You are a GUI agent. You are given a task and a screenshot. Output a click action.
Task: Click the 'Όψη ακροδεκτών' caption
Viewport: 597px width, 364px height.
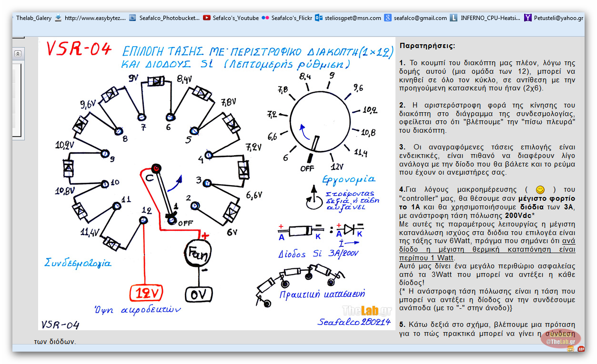point(137,309)
